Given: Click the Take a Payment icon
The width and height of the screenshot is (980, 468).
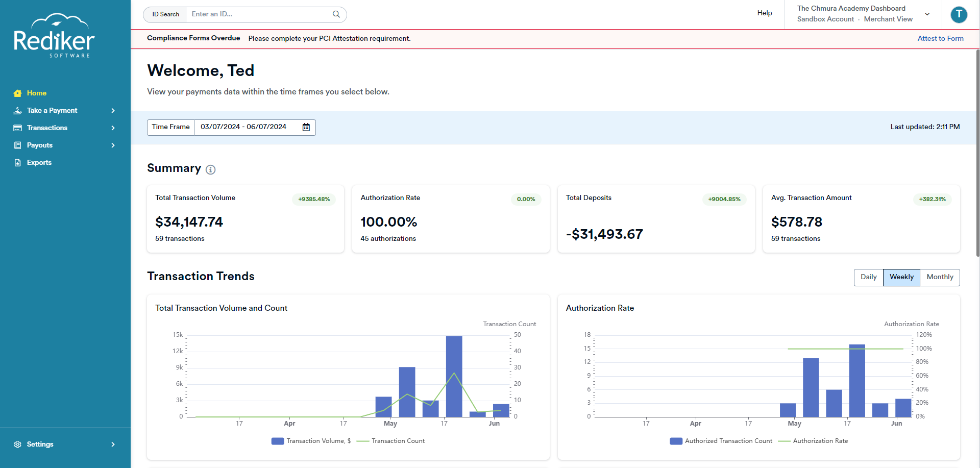Looking at the screenshot, I should click(x=17, y=110).
